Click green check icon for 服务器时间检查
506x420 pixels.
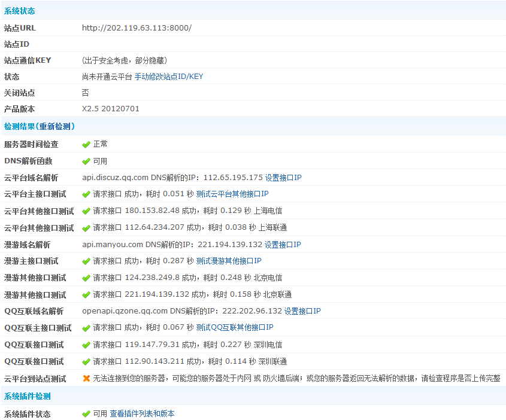tap(86, 144)
